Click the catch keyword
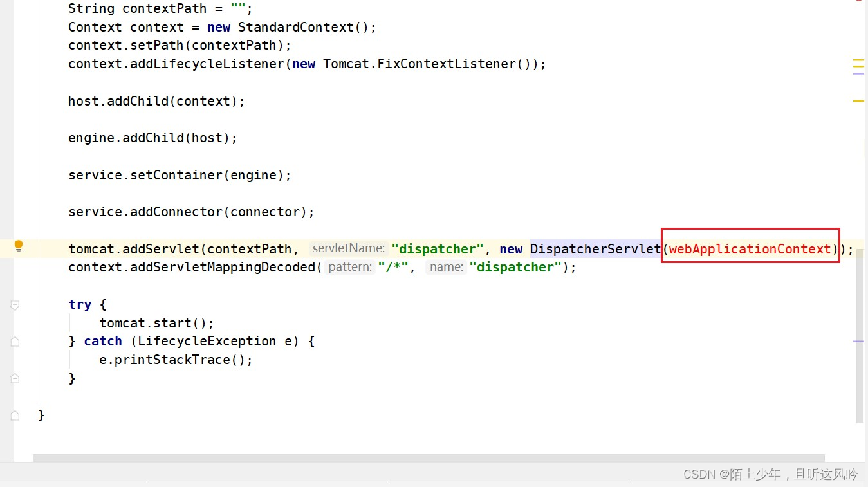Screen dimensions: 868x487 tap(103, 342)
